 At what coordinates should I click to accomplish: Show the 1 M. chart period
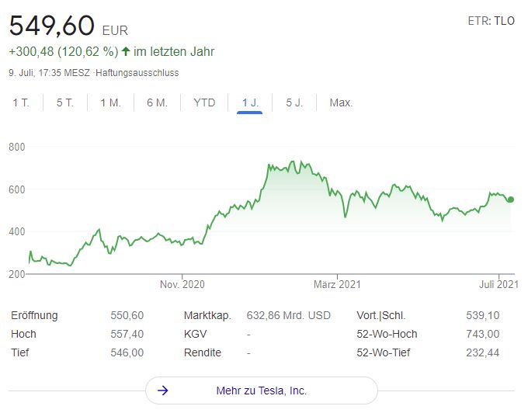110,102
